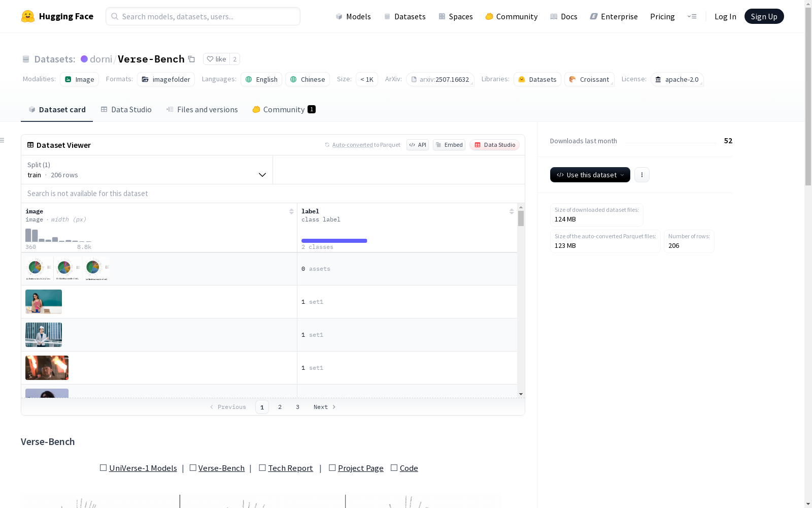Screen dimensions: 812x508
Task: Click the Sign Up button
Action: 764,16
